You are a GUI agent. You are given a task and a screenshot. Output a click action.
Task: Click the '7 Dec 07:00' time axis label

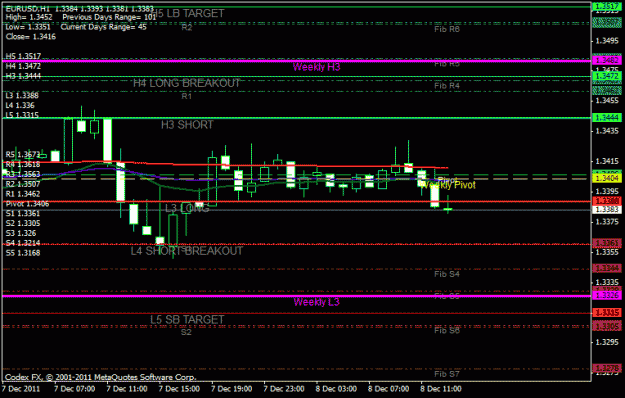click(x=75, y=389)
